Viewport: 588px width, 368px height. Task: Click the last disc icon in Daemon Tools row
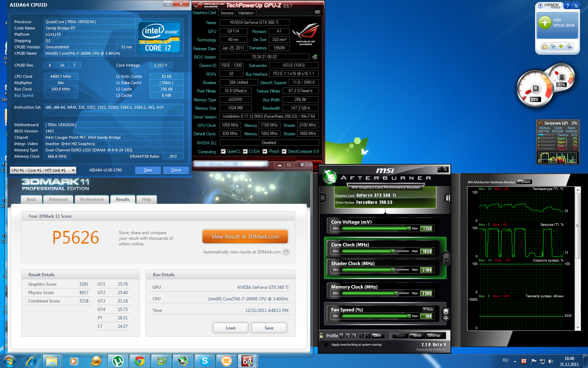569,46
